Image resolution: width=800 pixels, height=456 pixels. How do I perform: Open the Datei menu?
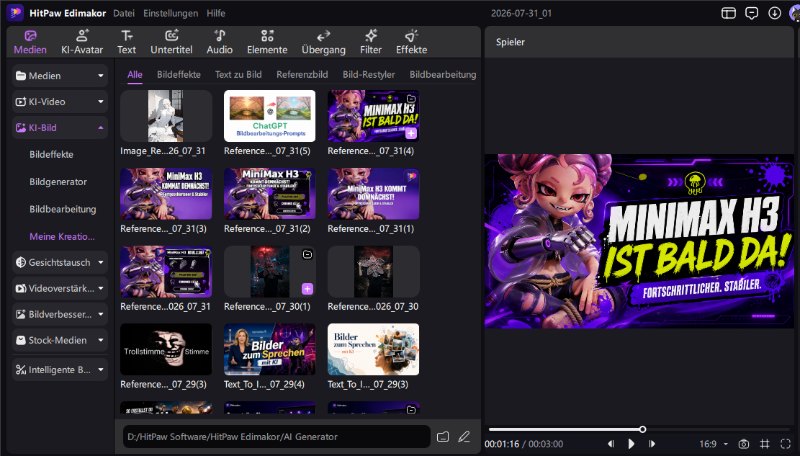[x=124, y=13]
